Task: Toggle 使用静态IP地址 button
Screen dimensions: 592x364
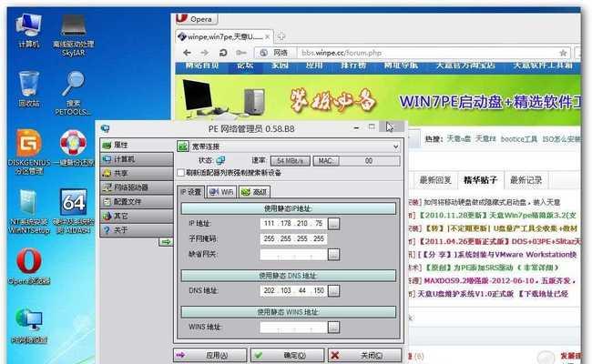Action: [289, 208]
